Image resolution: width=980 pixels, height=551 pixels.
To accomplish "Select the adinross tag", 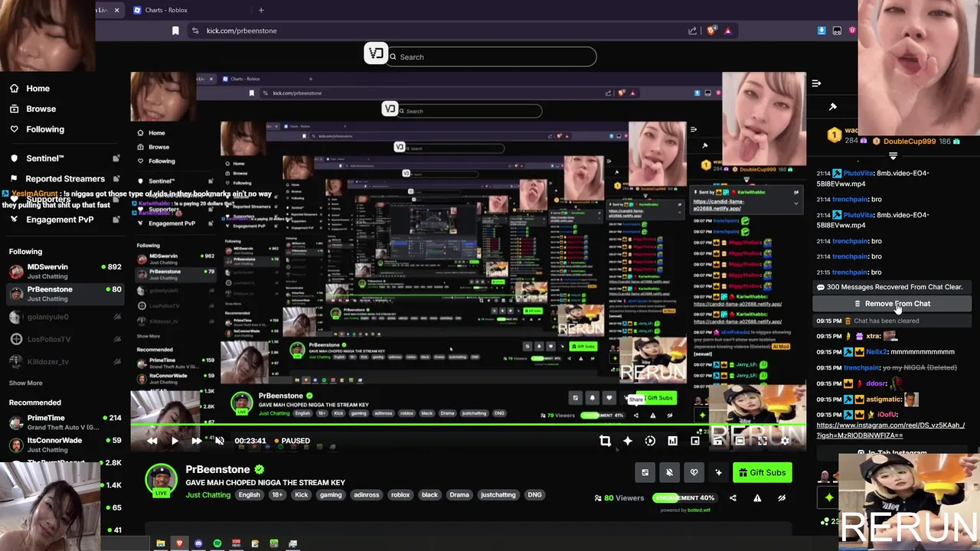I will 366,495.
